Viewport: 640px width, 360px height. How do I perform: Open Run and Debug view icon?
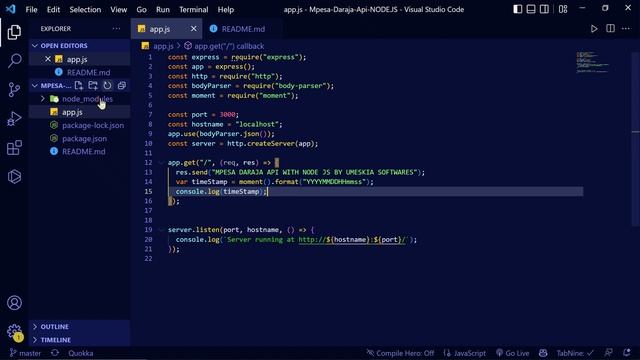tap(14, 119)
